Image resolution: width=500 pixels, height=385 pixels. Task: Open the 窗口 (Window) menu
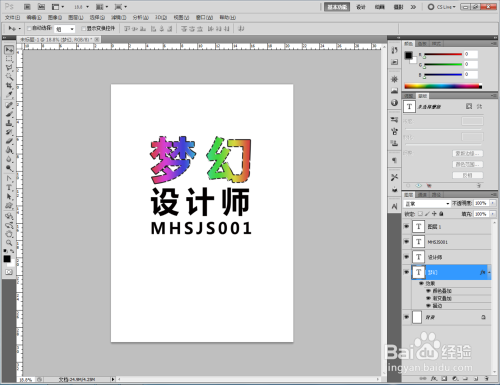204,18
